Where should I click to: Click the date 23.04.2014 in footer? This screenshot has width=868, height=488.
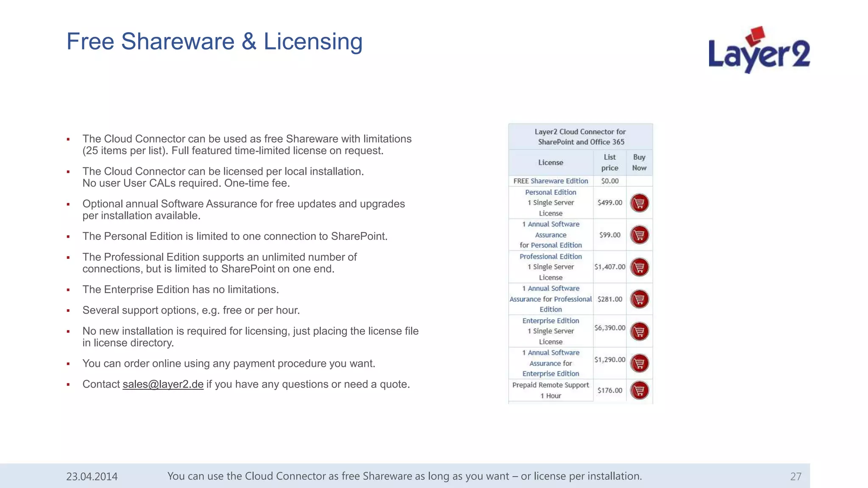point(92,477)
